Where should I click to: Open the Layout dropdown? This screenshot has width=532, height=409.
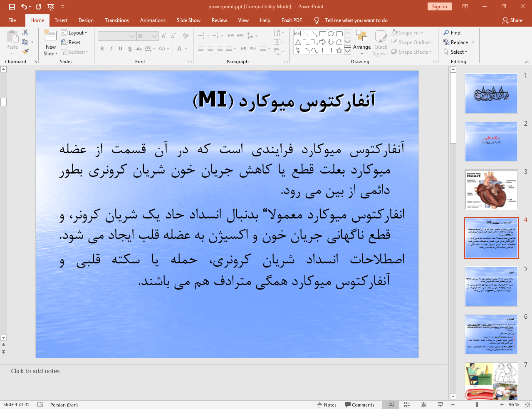click(x=74, y=32)
